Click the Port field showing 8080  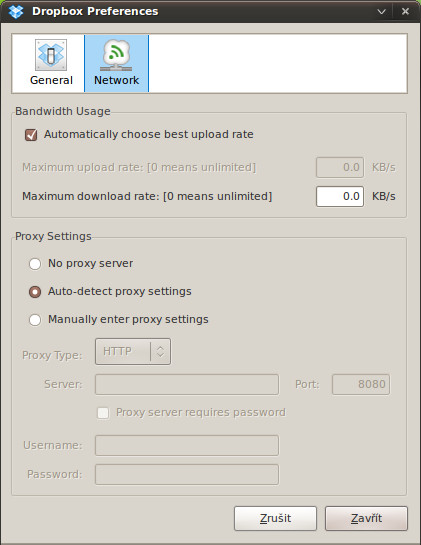click(x=361, y=384)
